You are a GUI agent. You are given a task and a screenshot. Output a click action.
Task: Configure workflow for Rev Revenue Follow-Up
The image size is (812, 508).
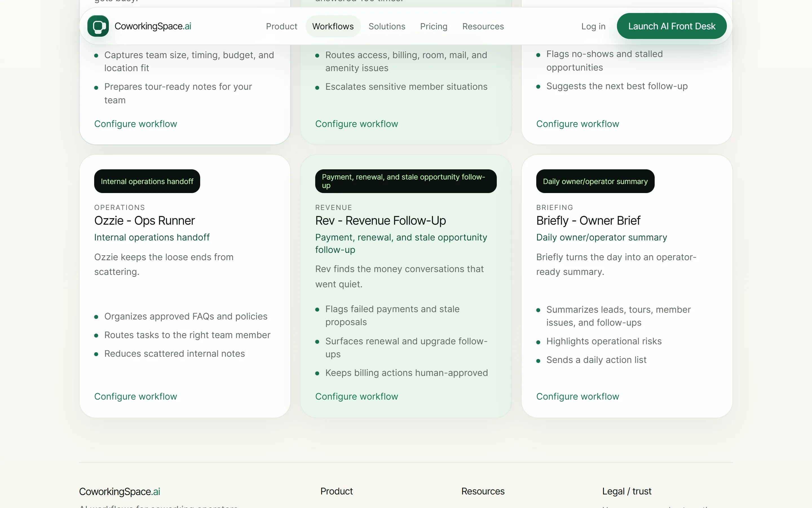tap(356, 397)
